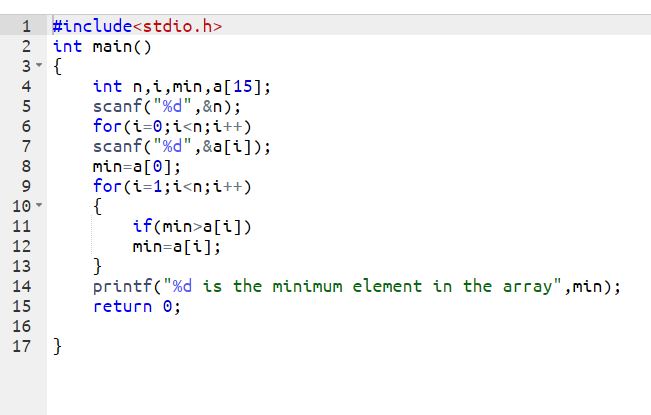
Task: Collapse the code fold arrow at line 10
Action: point(39,205)
